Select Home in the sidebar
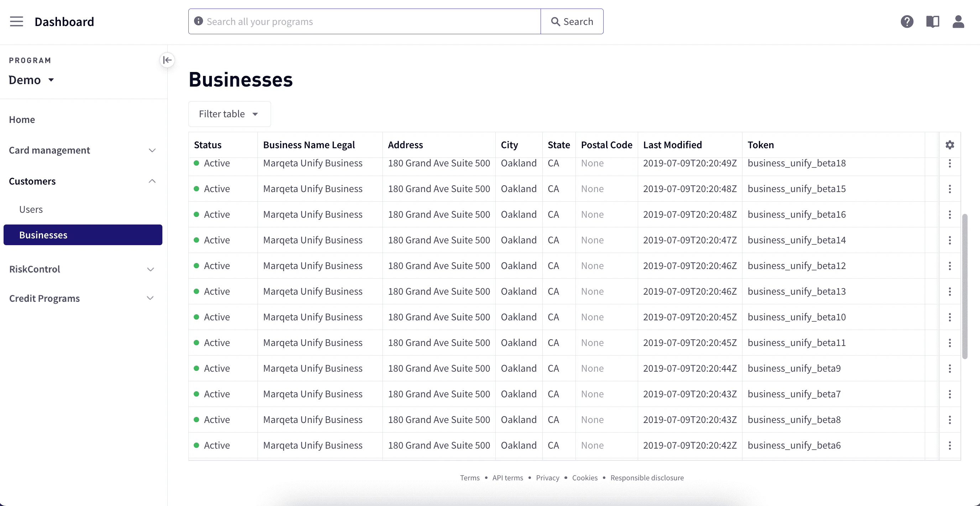980x506 pixels. [x=22, y=120]
